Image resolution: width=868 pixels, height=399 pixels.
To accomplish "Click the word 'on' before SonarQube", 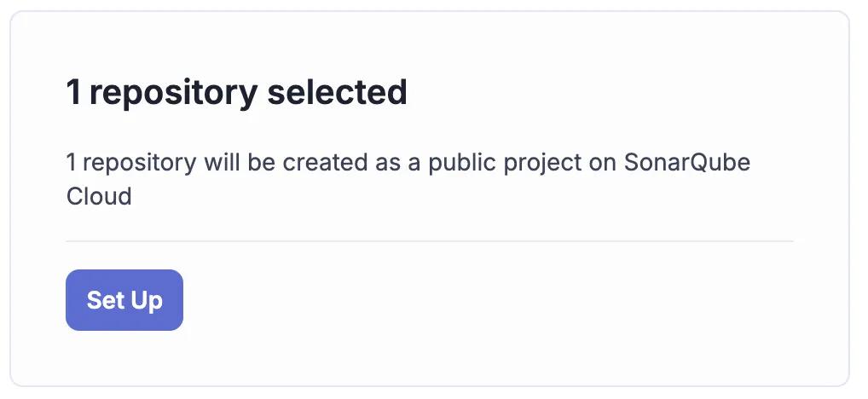I will tap(603, 164).
